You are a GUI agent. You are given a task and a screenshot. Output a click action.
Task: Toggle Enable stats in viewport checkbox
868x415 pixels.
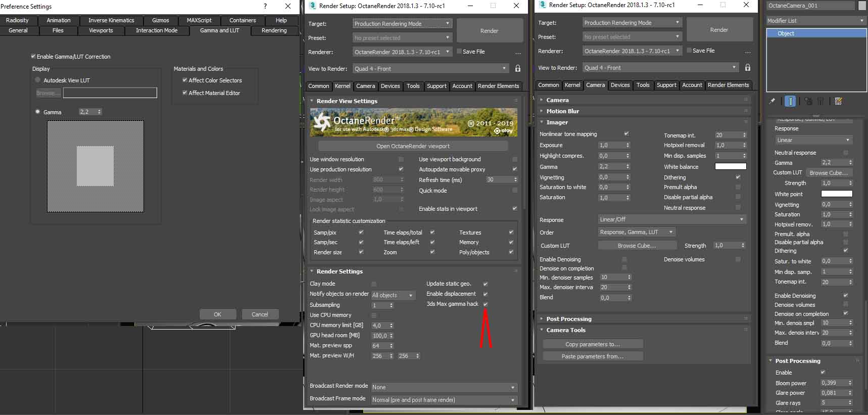[x=515, y=209]
